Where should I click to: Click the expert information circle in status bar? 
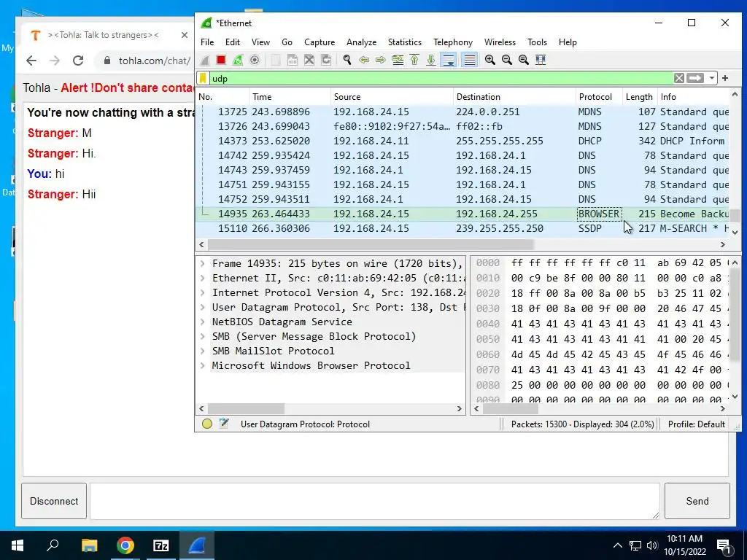[x=206, y=424]
